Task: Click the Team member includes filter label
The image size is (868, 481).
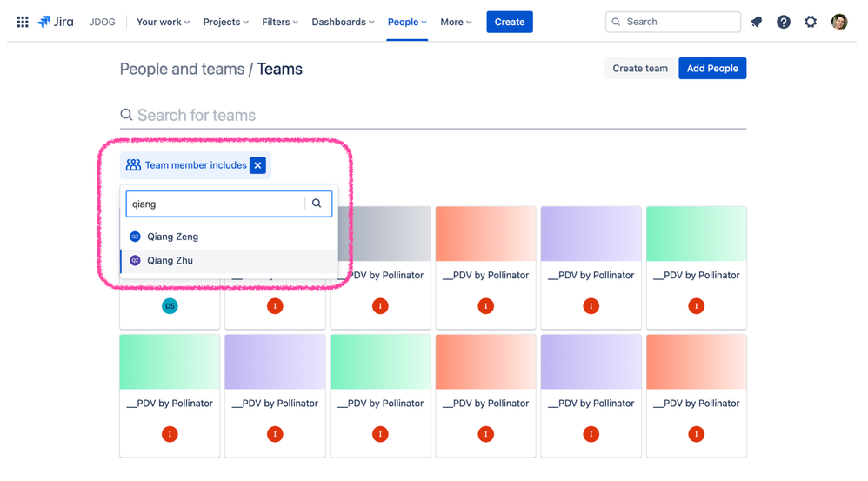Action: [196, 165]
